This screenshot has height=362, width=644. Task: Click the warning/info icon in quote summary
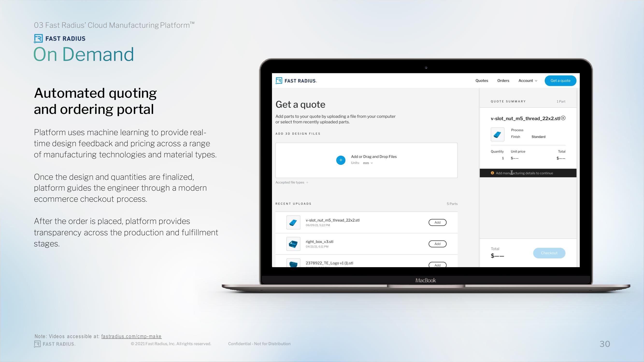(x=492, y=173)
